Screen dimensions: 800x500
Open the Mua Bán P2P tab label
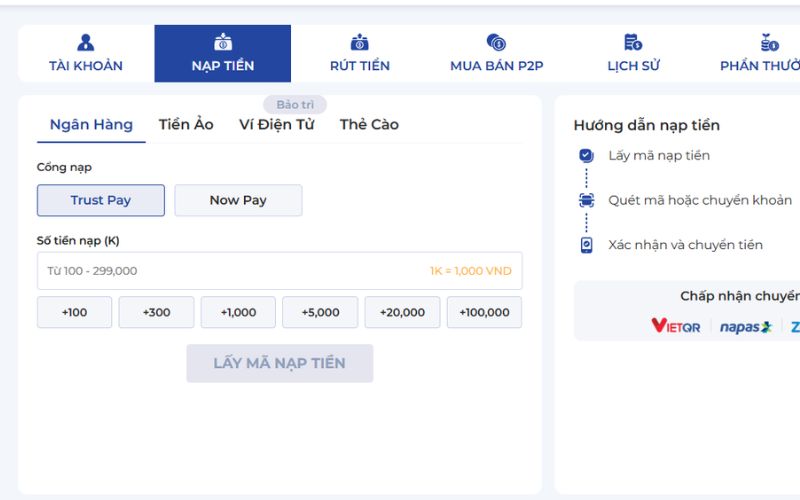(x=496, y=66)
